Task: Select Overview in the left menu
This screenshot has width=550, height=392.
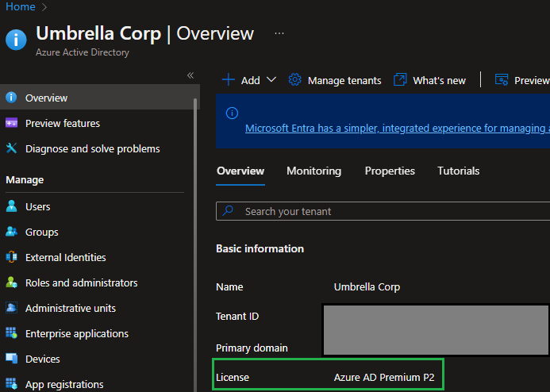Action: (100, 98)
